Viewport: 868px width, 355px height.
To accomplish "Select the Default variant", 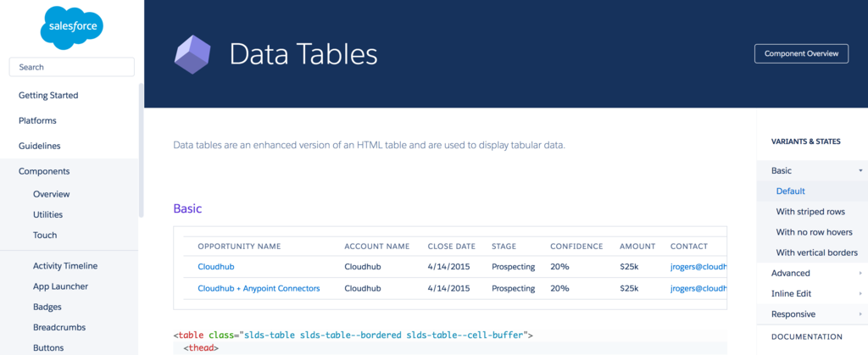I will point(791,191).
